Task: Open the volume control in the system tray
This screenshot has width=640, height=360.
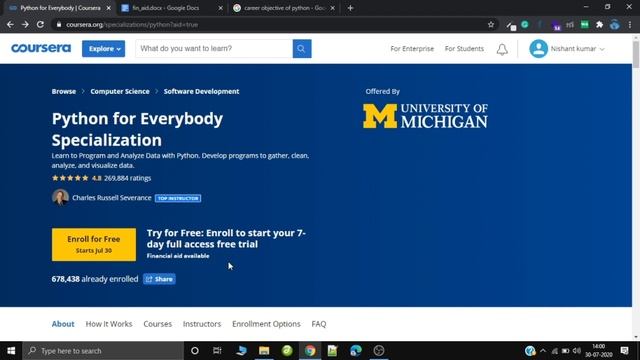Action: pyautogui.click(x=576, y=351)
